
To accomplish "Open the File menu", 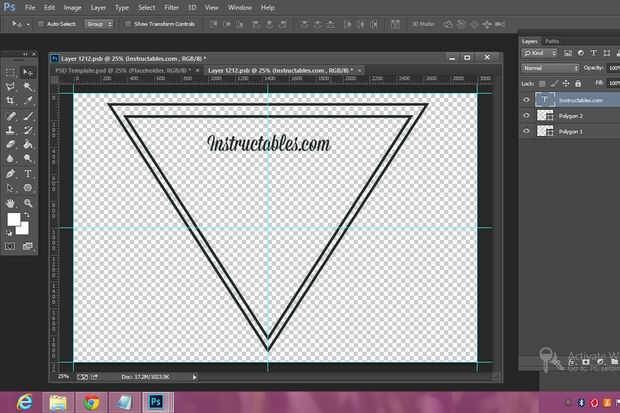I will [30, 8].
